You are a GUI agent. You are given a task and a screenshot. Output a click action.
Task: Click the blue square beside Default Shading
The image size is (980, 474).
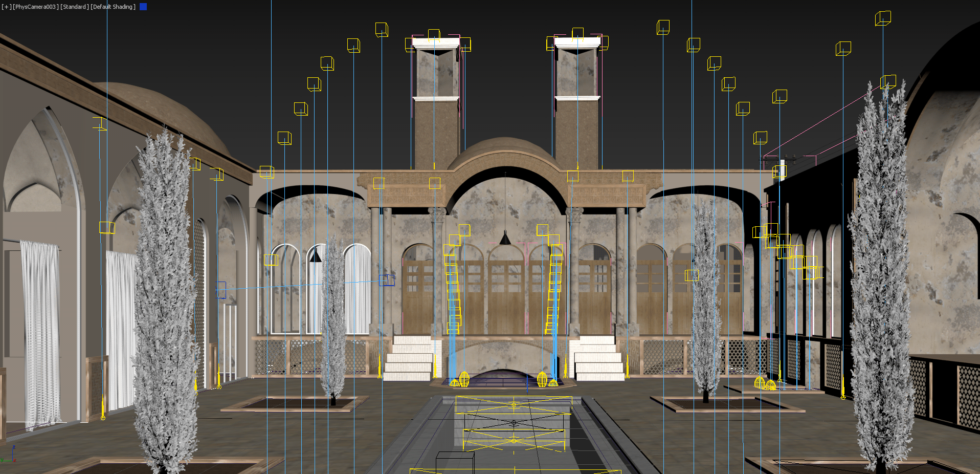(x=143, y=7)
